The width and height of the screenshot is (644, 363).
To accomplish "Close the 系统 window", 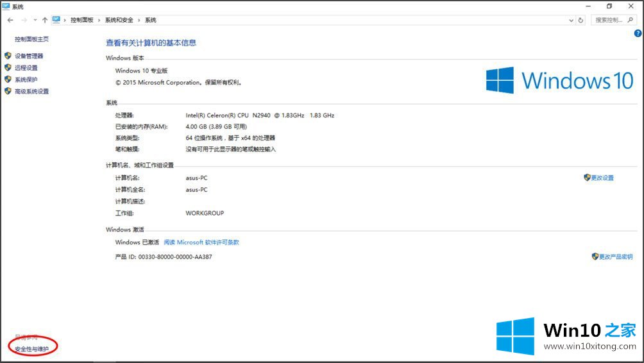I will (631, 6).
